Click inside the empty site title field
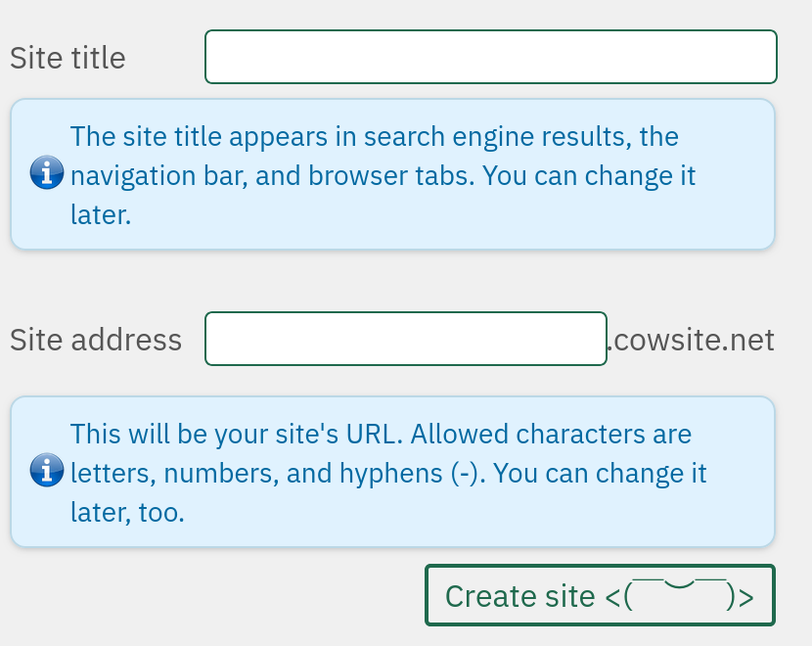 tap(489, 57)
